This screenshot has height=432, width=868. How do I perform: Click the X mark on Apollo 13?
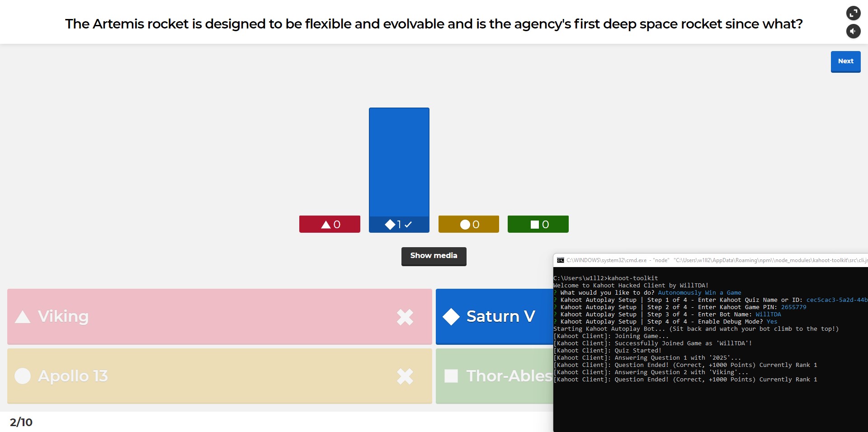pos(405,376)
